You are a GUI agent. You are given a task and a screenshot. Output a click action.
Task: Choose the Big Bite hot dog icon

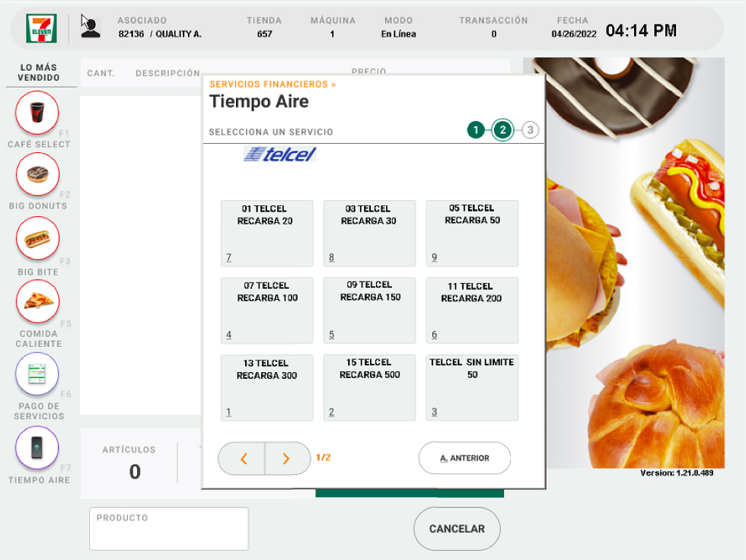point(37,238)
